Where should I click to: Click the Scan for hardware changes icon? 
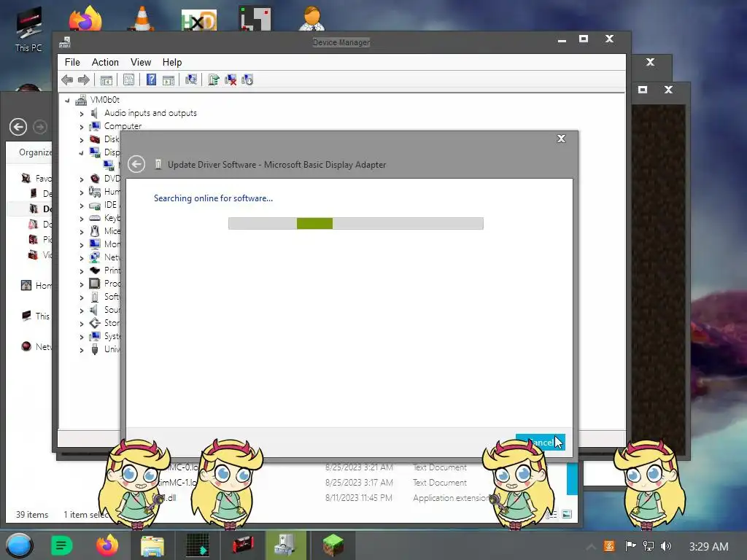click(191, 79)
